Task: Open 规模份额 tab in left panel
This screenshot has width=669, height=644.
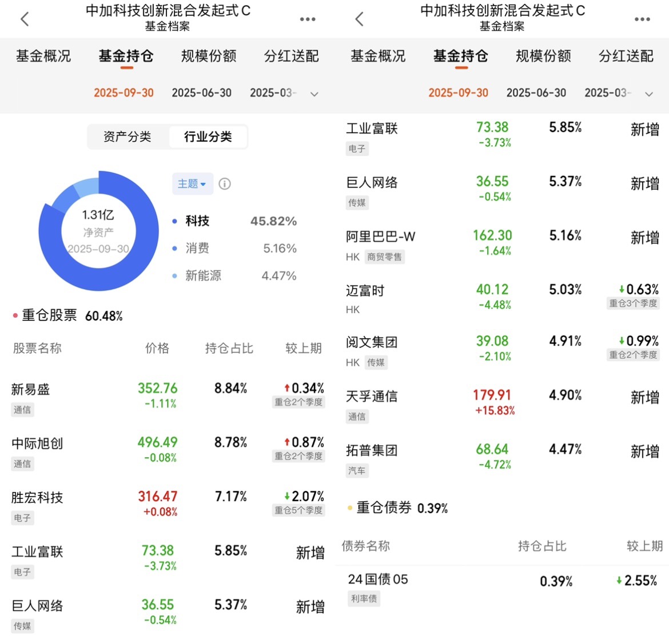Action: (209, 56)
